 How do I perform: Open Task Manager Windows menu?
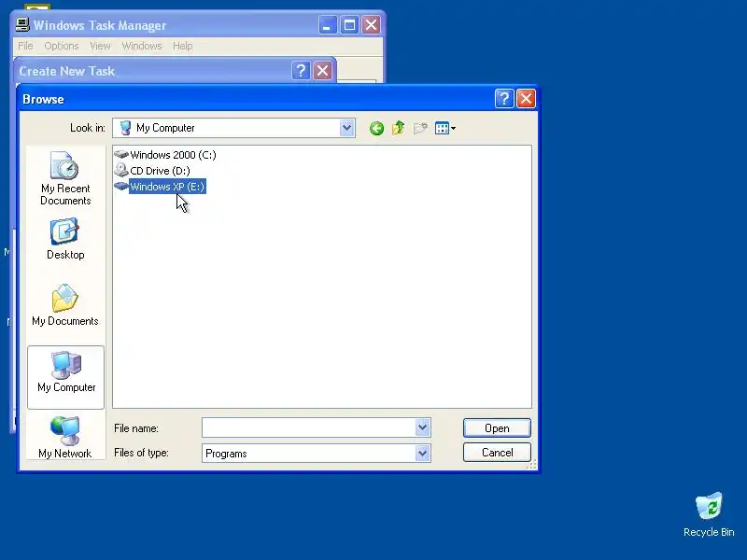[142, 46]
